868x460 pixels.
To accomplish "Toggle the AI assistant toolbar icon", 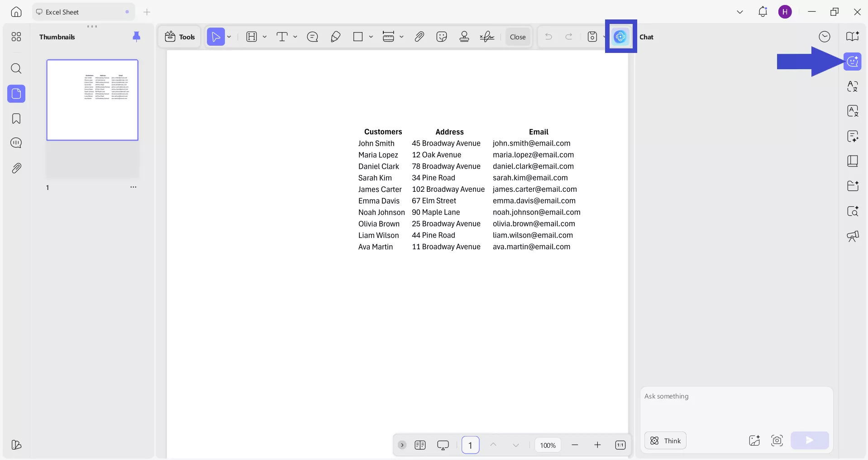I will pos(620,37).
